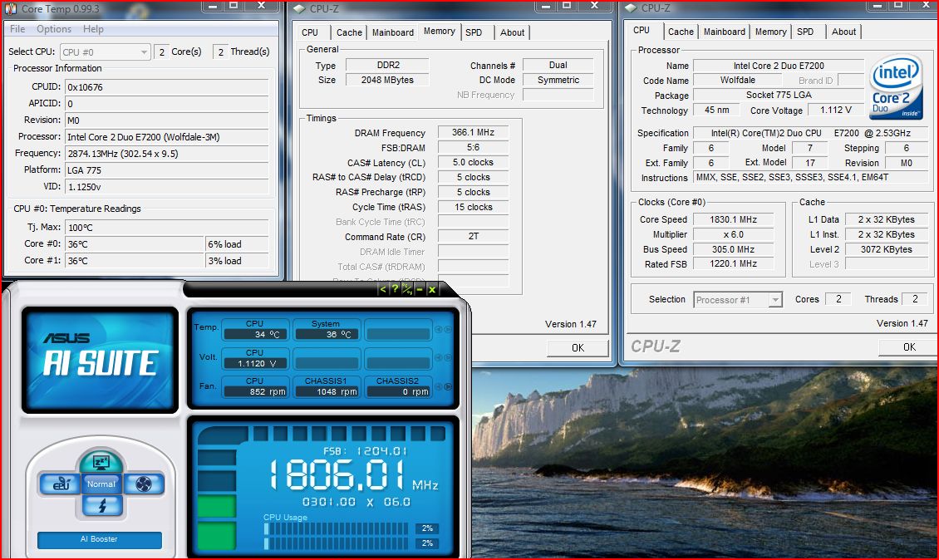Open the Processor #1 selection dropdown in CPU-Z
This screenshot has width=939, height=560.
click(738, 299)
